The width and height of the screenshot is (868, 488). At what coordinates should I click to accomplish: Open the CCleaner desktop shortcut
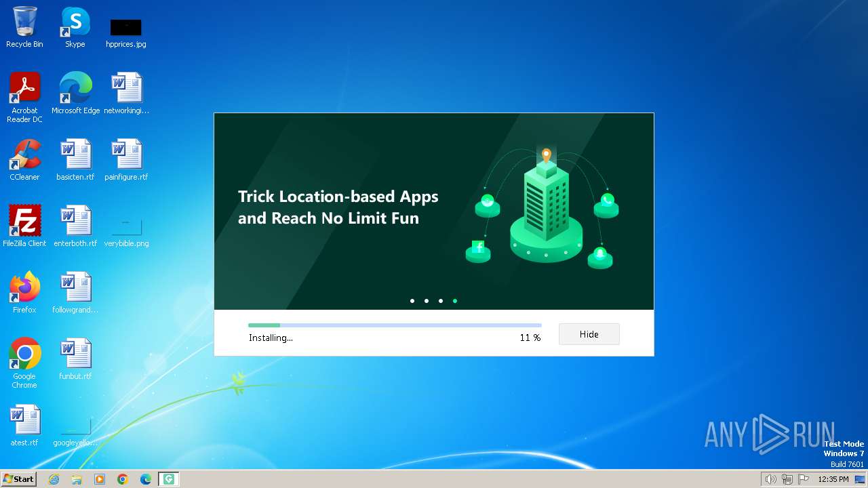click(24, 160)
